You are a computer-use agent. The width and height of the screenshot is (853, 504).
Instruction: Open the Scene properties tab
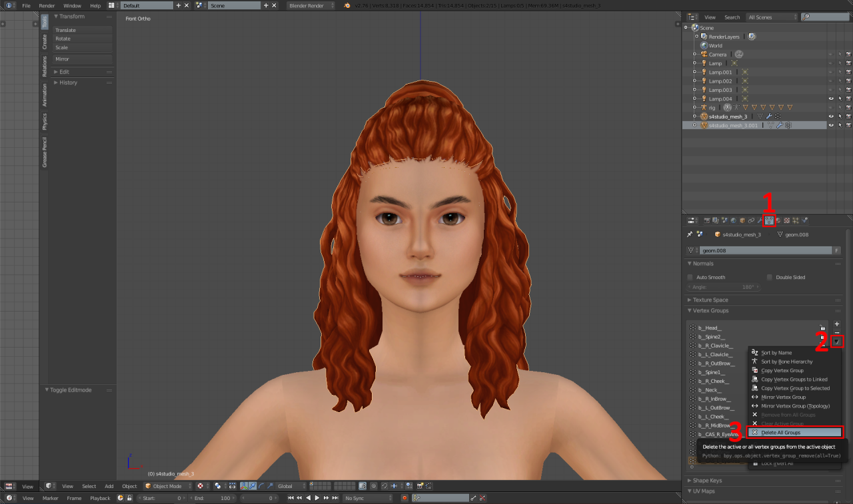point(724,220)
